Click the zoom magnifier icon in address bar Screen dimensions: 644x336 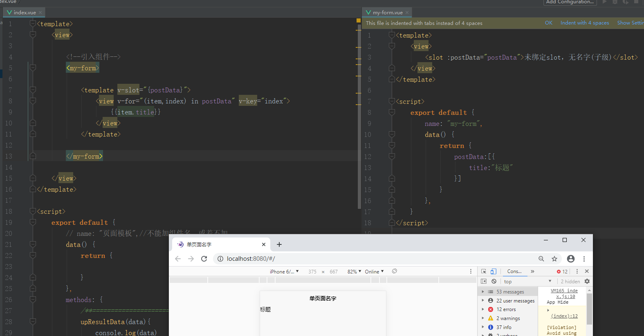(541, 259)
